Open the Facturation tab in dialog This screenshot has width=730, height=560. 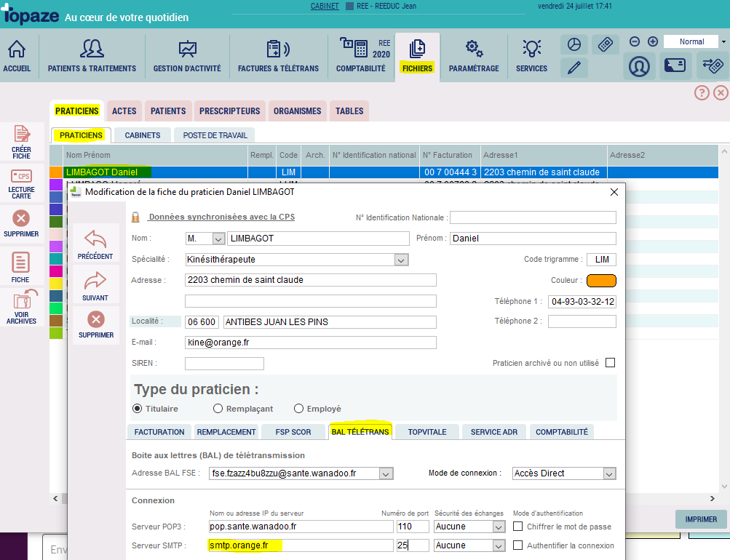(x=159, y=432)
